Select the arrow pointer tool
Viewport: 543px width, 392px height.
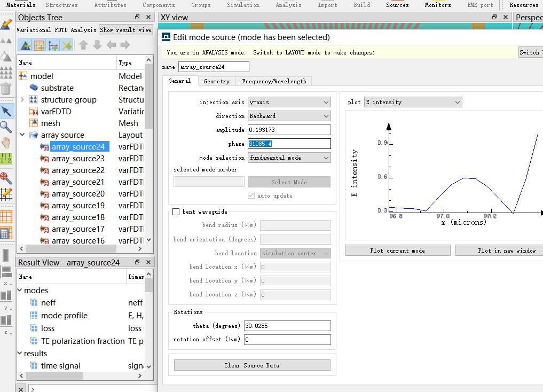pyautogui.click(x=6, y=111)
